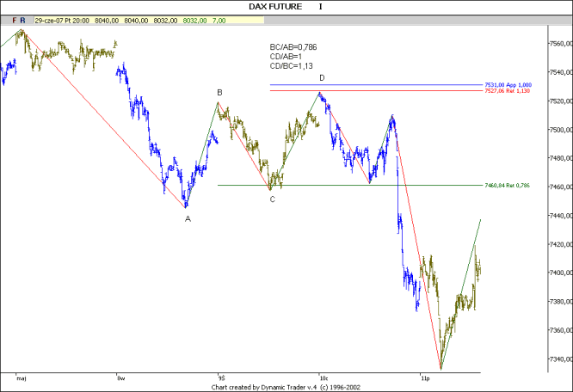Click the '11p' date axis label
Screen dimensions: 573x392
[424, 377]
